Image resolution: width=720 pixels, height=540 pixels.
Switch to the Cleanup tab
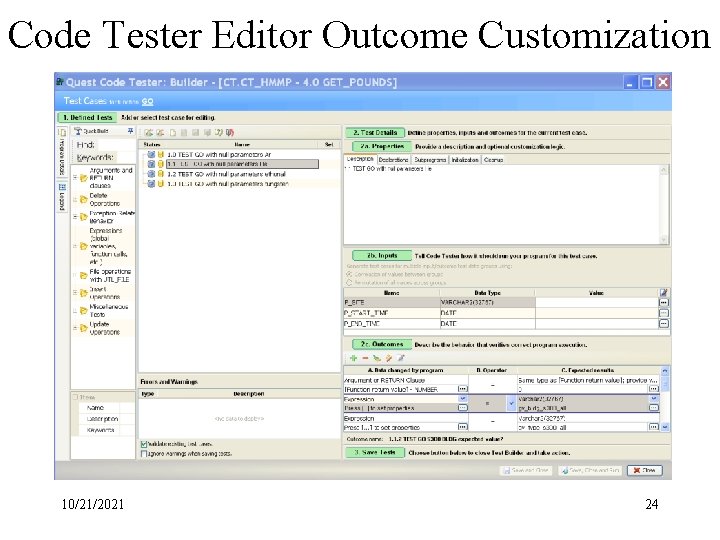coord(494,160)
